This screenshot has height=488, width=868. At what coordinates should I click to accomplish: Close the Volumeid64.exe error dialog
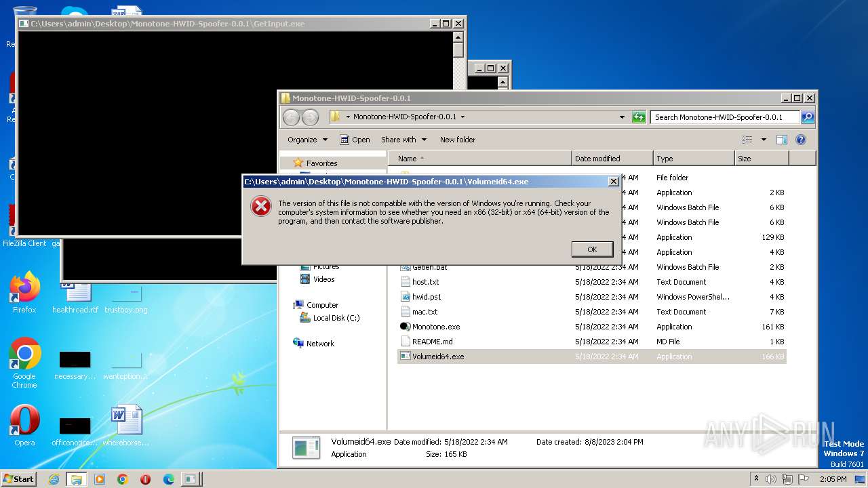click(x=613, y=182)
